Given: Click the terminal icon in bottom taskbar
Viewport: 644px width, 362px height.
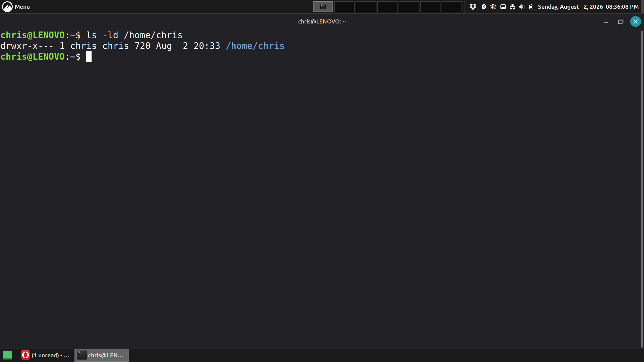Looking at the screenshot, I should click(82, 355).
